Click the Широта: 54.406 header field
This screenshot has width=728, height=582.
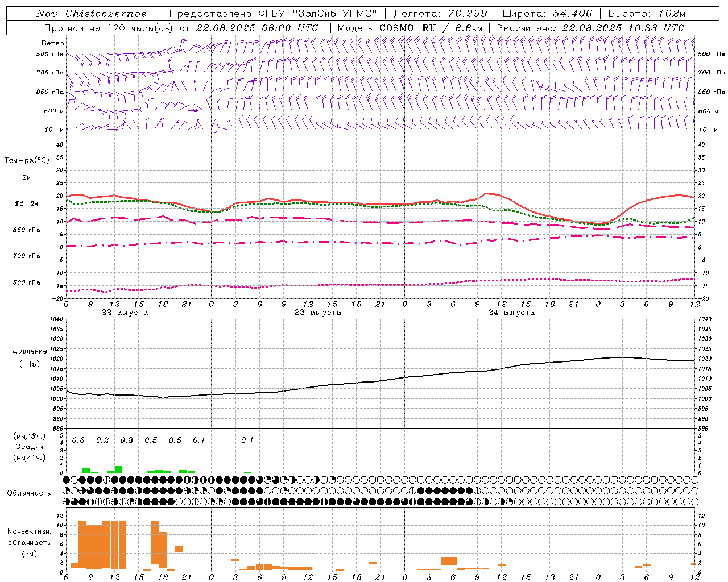(x=547, y=14)
